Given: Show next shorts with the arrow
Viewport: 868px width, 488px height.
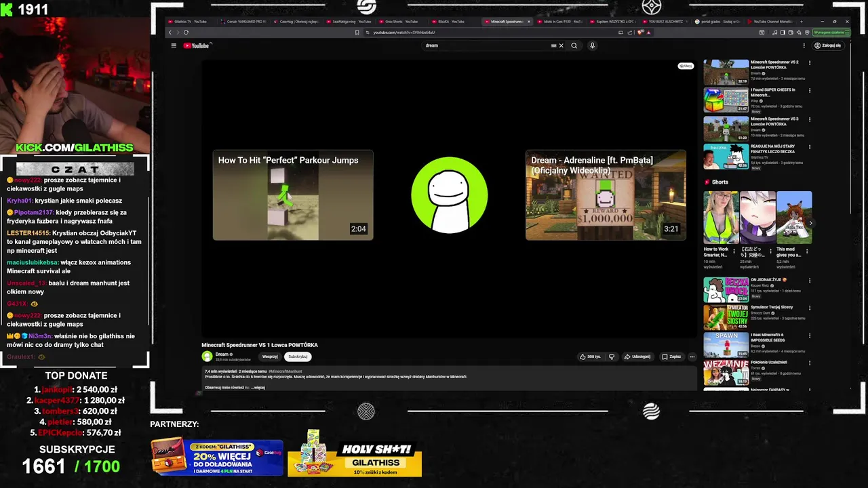Looking at the screenshot, I should pos(810,223).
